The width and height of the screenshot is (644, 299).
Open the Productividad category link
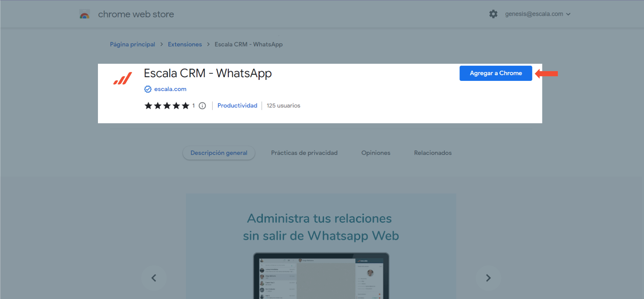point(237,105)
